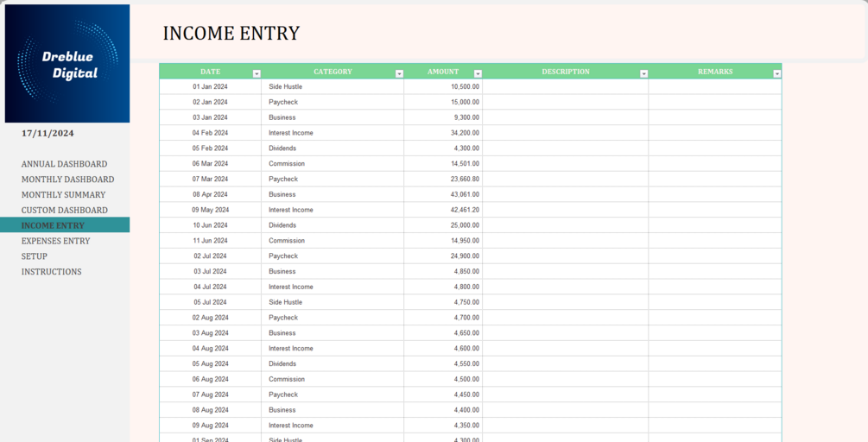Open the REMARKS column filter dropdown
This screenshot has height=442, width=868.
click(x=777, y=73)
